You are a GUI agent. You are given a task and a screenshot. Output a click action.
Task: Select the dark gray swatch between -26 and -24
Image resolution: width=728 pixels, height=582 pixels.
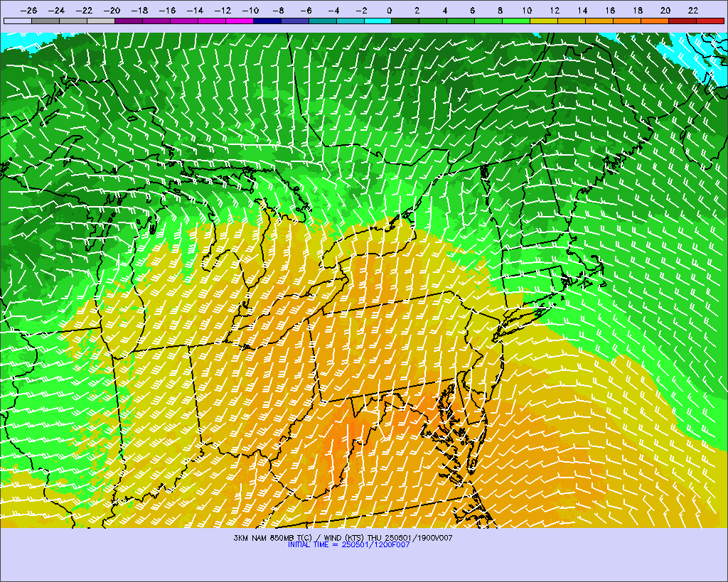coord(45,21)
